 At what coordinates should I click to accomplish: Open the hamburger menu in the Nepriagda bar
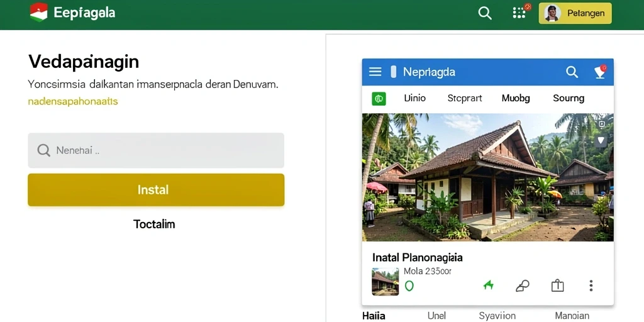click(x=375, y=72)
